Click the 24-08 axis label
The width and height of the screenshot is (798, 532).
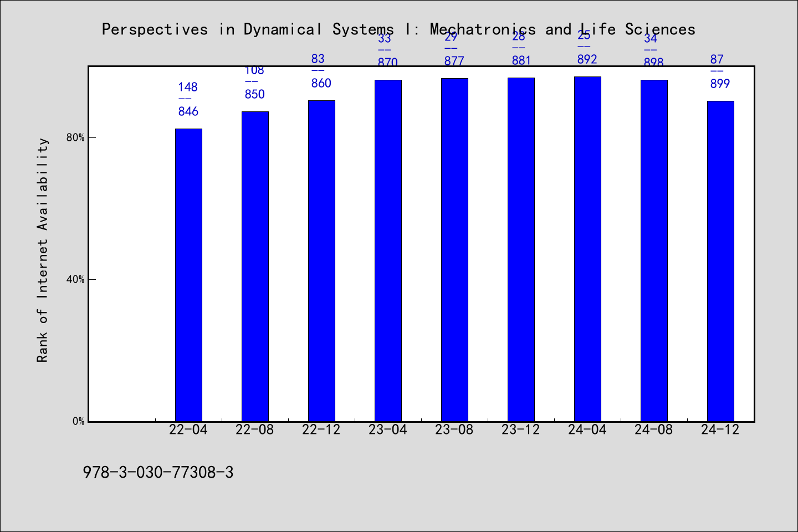point(654,429)
